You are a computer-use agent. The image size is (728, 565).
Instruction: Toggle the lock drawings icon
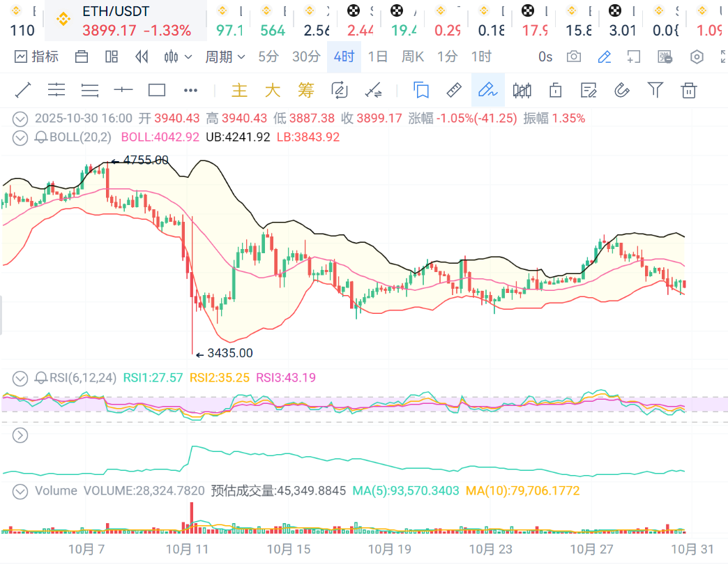coord(555,90)
